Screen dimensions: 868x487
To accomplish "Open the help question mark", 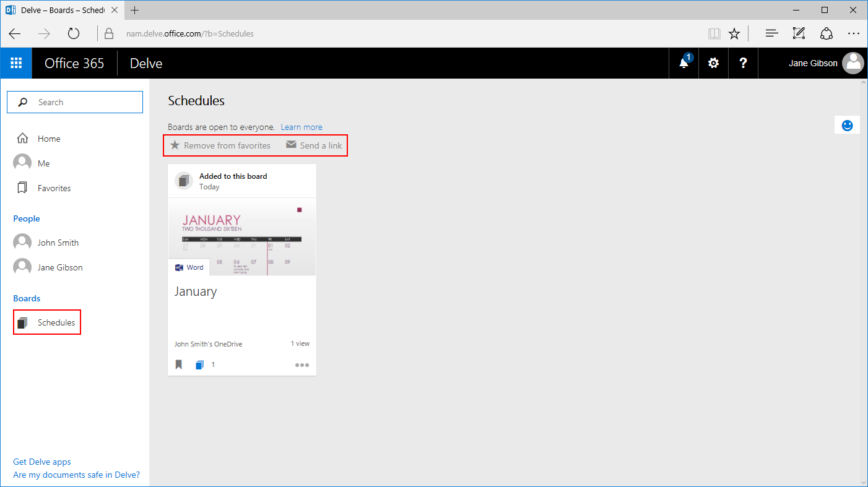I will (x=744, y=63).
